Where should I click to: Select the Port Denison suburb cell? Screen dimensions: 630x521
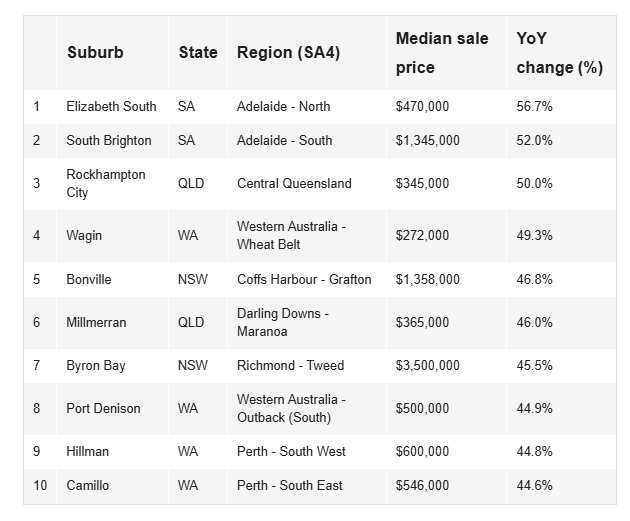[103, 408]
